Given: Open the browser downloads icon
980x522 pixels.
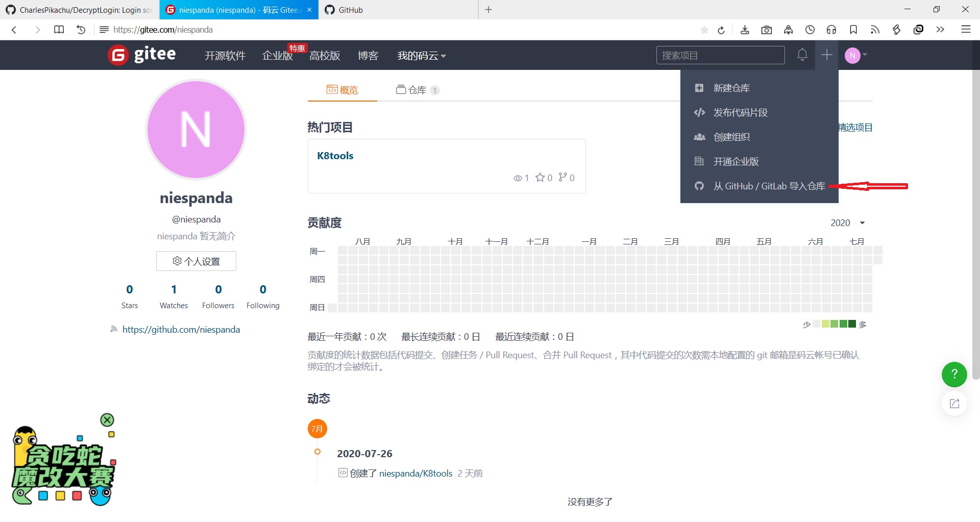Looking at the screenshot, I should point(745,30).
